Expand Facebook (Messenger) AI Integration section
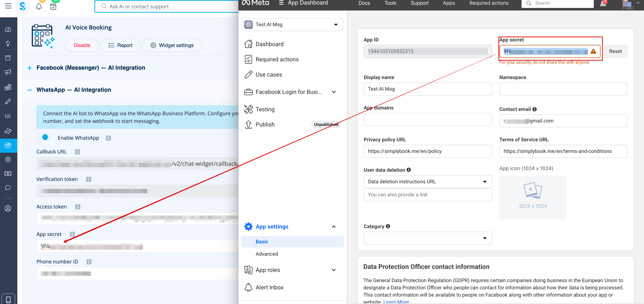This screenshot has width=644, height=304. click(30, 68)
